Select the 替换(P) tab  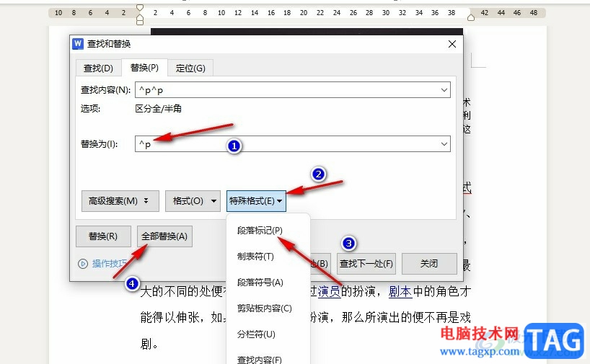144,68
